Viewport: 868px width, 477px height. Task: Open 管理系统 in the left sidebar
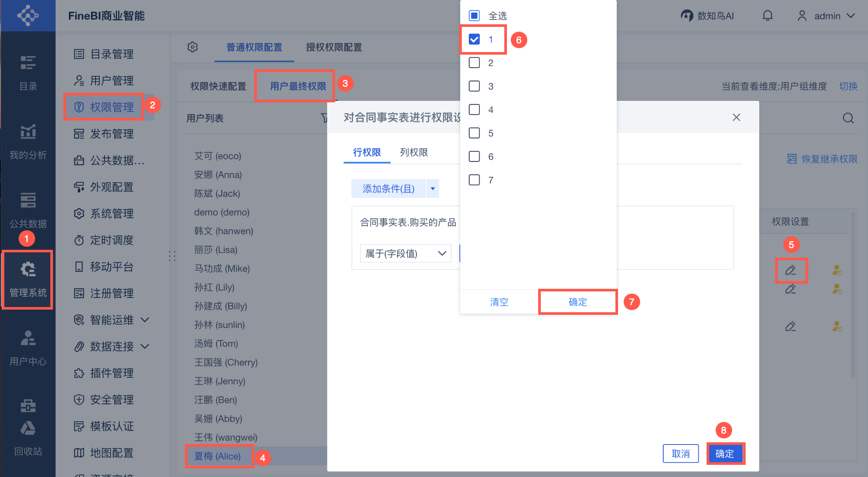coord(28,279)
